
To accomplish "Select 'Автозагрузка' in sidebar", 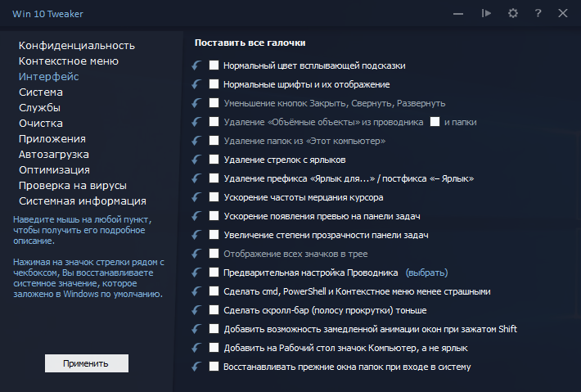I will pyautogui.click(x=54, y=155).
